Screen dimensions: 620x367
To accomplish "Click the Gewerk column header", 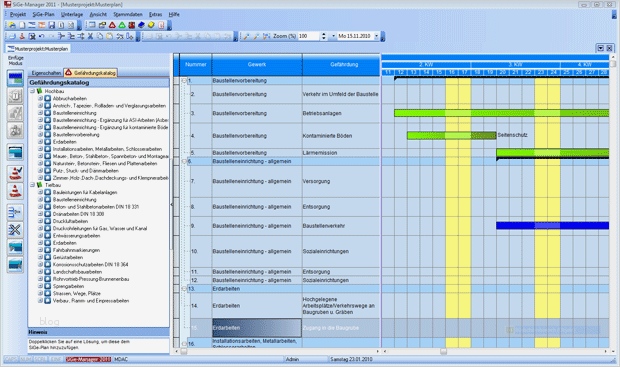I will [x=257, y=64].
